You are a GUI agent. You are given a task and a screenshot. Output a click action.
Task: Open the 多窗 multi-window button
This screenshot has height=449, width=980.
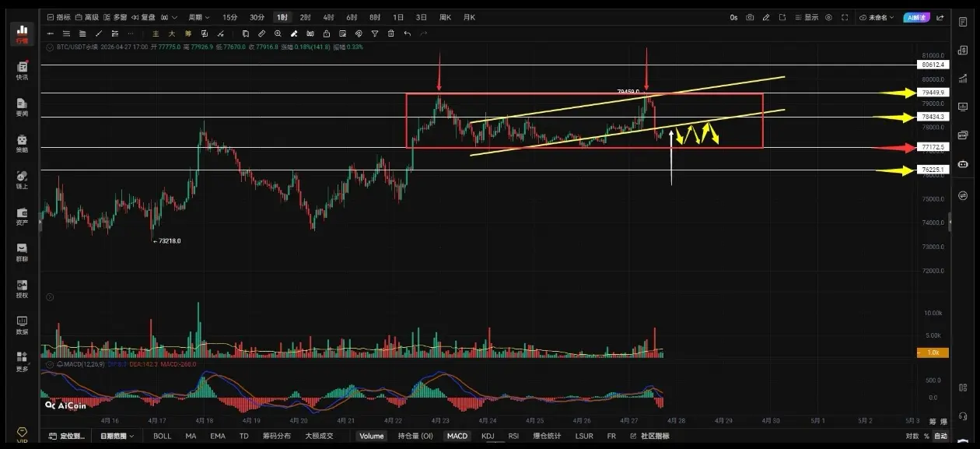point(116,17)
